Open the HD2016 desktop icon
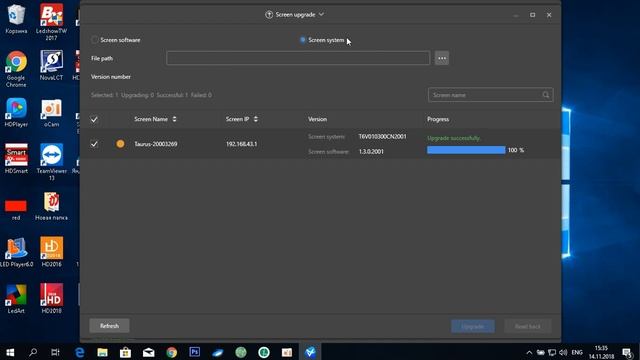This screenshot has width=640, height=360. 51,252
